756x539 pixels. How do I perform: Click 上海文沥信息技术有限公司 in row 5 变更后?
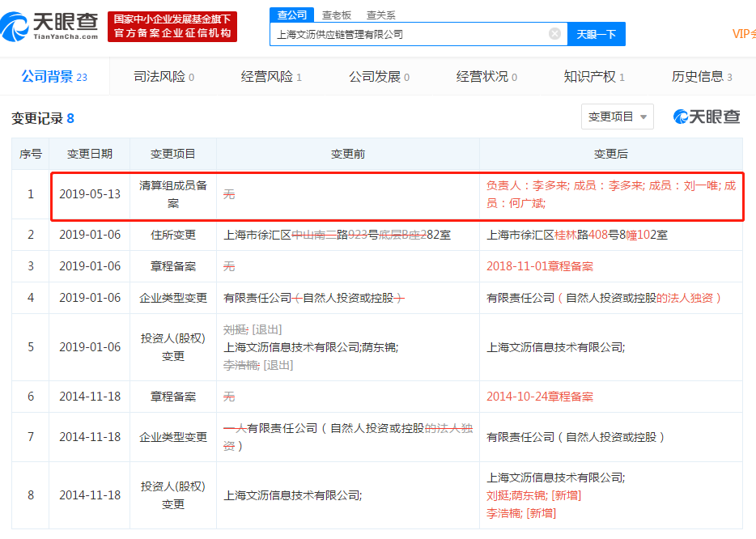tap(555, 348)
